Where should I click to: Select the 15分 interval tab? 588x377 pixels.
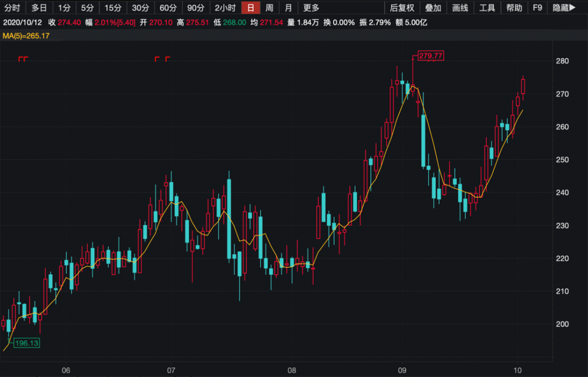tap(113, 8)
